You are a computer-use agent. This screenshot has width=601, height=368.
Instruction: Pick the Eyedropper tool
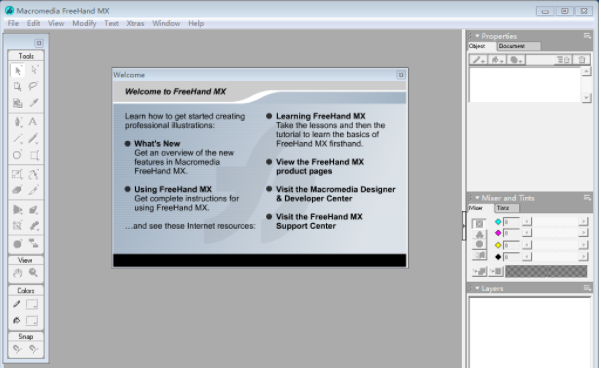[33, 102]
